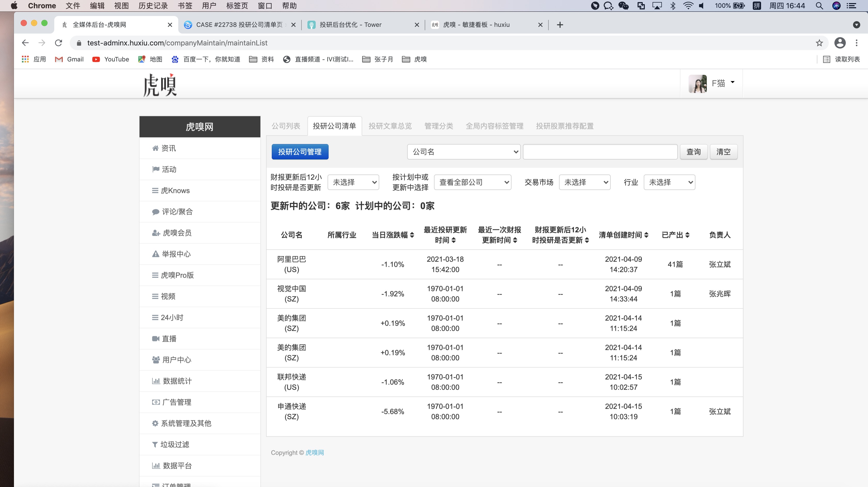Screen dimensions: 868x487
Task: Click the 数据统计 bar chart icon
Action: (x=156, y=381)
